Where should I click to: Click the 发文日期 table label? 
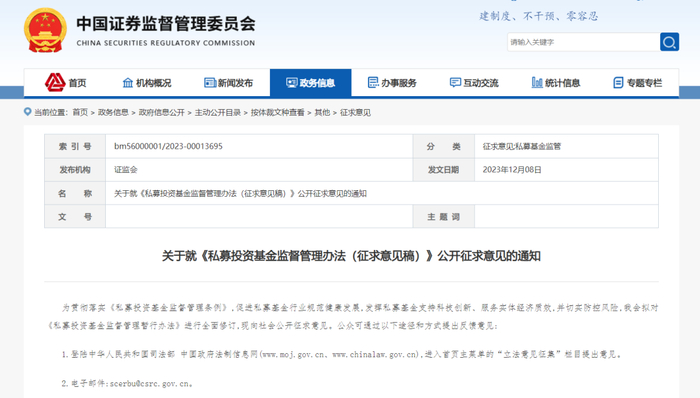[443, 170]
